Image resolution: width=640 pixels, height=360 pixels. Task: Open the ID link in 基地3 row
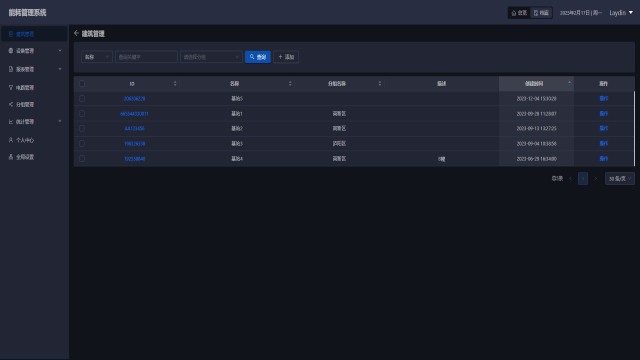[134, 143]
